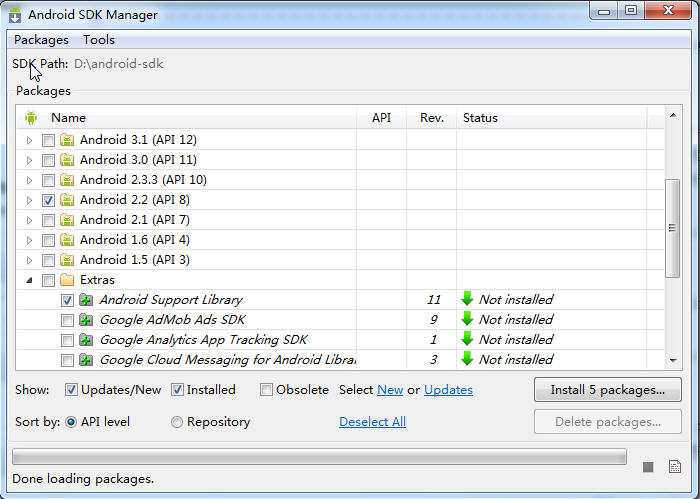The width and height of the screenshot is (700, 499).
Task: Click the loading progress bar
Action: (319, 457)
